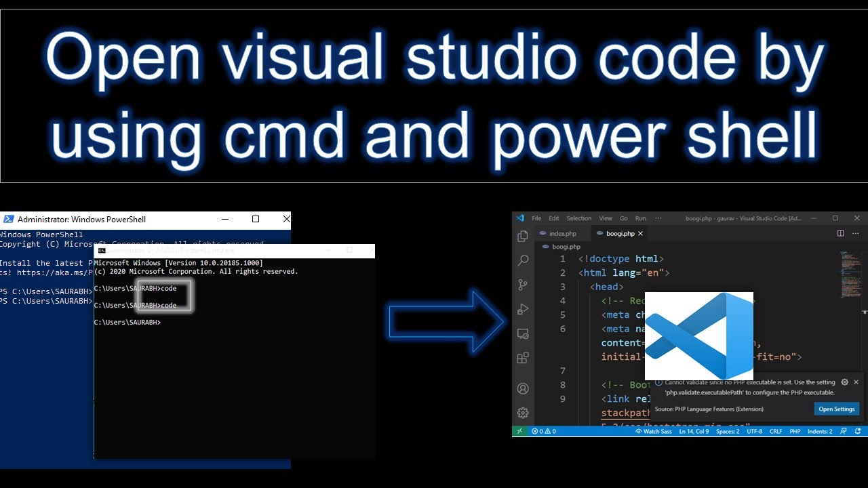The image size is (868, 488).
Task: Click the green remote indicator in status bar
Action: click(x=519, y=431)
